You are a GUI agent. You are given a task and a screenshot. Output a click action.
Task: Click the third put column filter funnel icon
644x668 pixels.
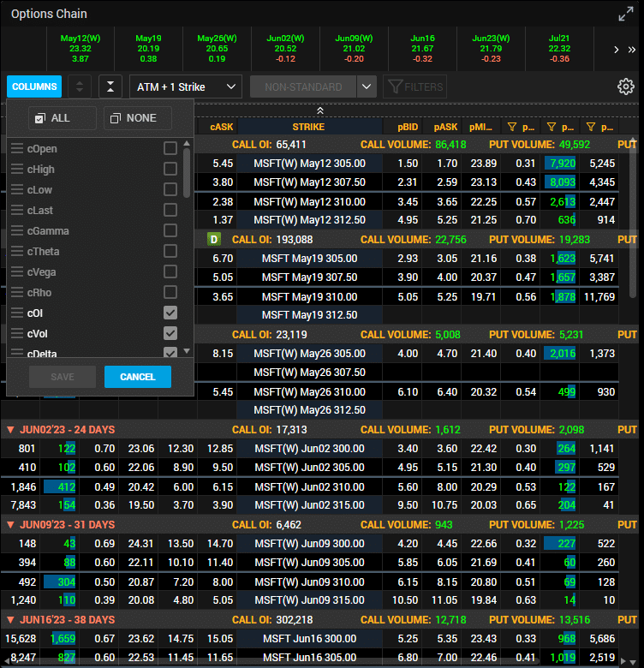[x=590, y=127]
